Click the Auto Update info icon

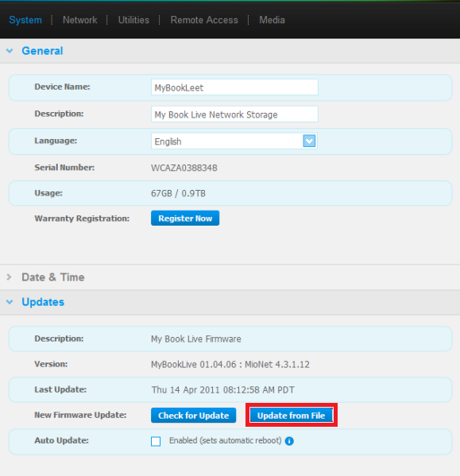pos(289,441)
